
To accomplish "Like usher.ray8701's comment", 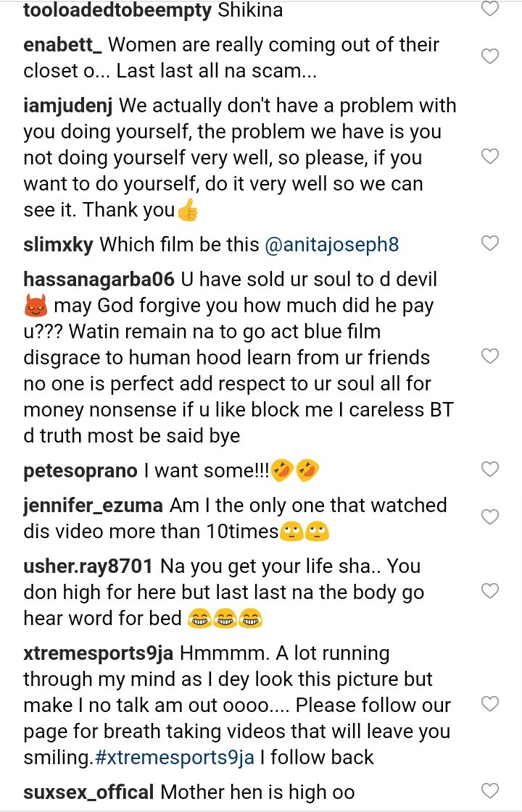I will click(491, 591).
